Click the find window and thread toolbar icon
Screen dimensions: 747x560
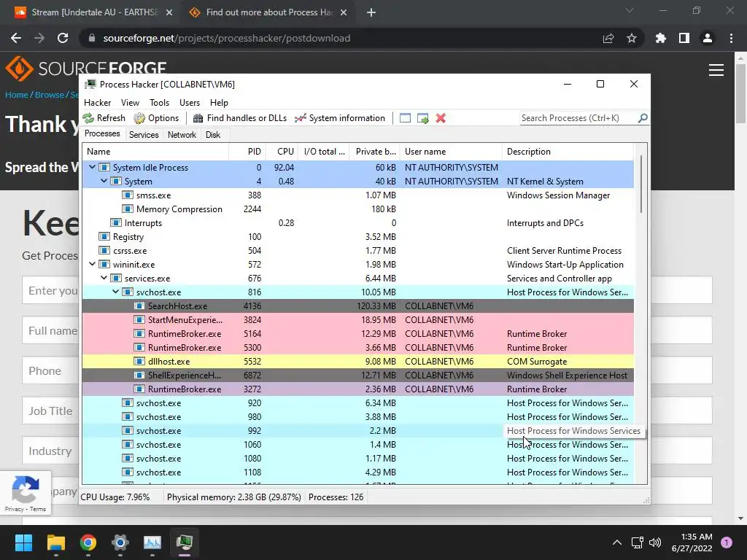(x=422, y=118)
